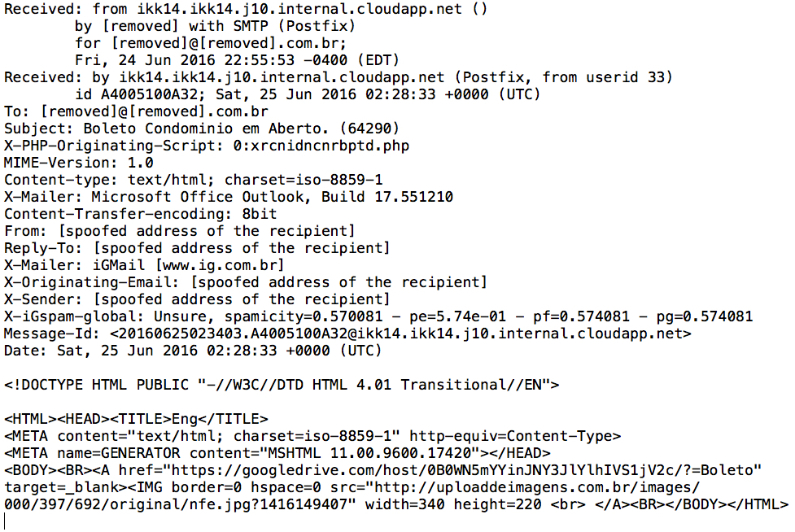Click the From: spoofed address line
The width and height of the screenshot is (795, 532).
coord(180,231)
